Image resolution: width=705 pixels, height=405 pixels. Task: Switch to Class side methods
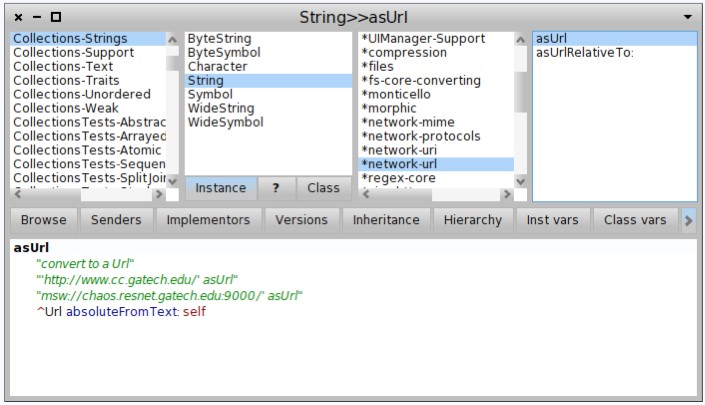coord(323,188)
